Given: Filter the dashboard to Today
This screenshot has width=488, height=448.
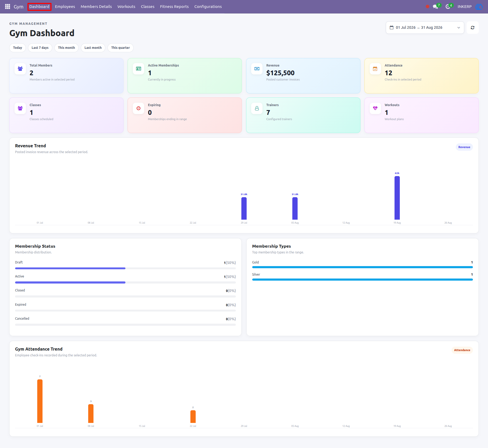Looking at the screenshot, I should [17, 48].
